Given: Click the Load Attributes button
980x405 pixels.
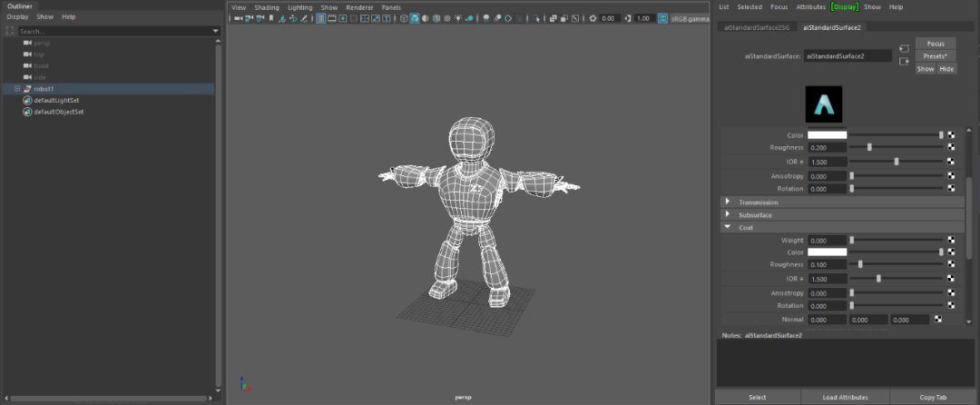Looking at the screenshot, I should [x=844, y=397].
